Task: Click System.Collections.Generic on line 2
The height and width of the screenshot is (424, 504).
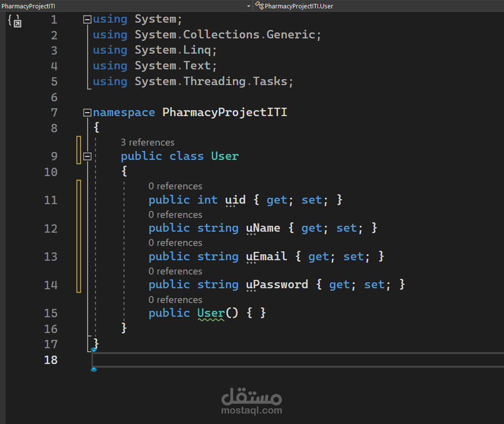Action: click(225, 35)
